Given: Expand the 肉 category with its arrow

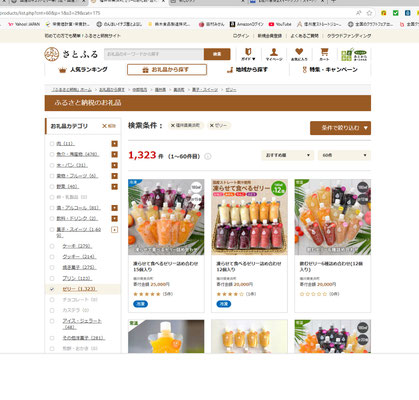Looking at the screenshot, I should click(x=114, y=144).
